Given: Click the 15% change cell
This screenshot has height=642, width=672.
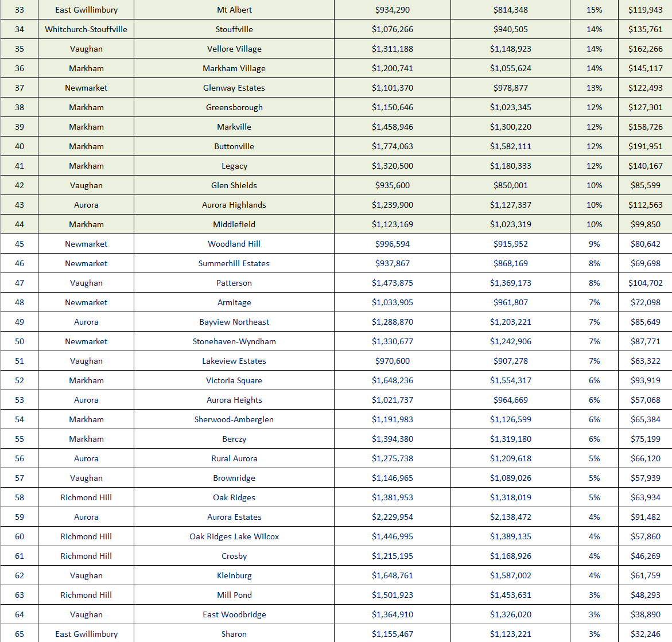Looking at the screenshot, I should (594, 10).
